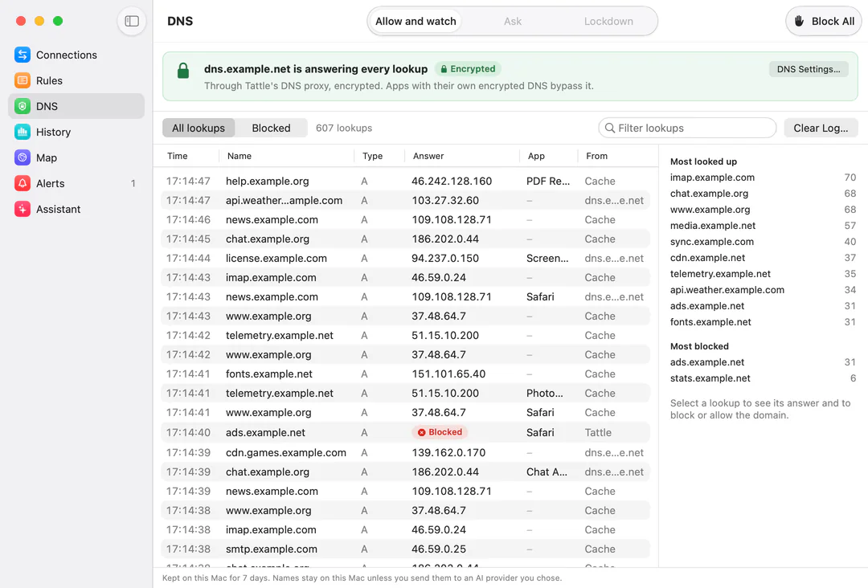This screenshot has width=868, height=588.
Task: Select cdn.example.net in Most looked up
Action: click(x=763, y=258)
